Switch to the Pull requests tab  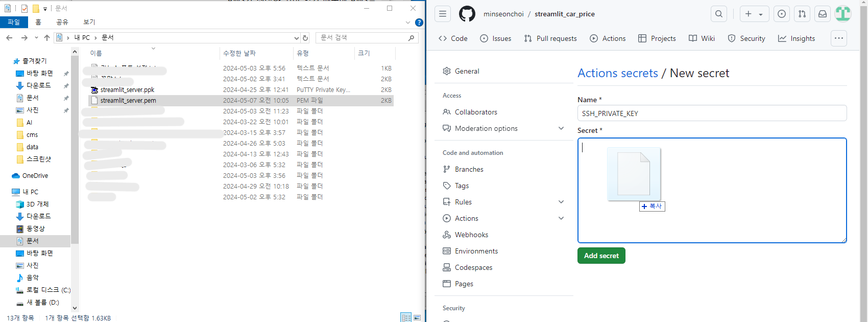550,38
